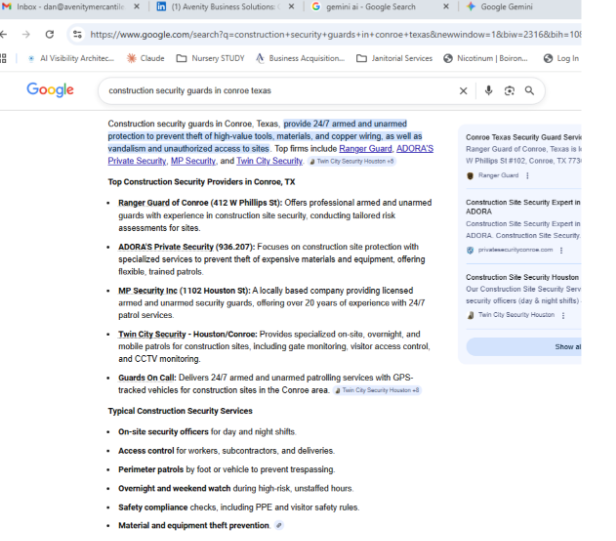Search by image with the camera icon

tap(509, 91)
